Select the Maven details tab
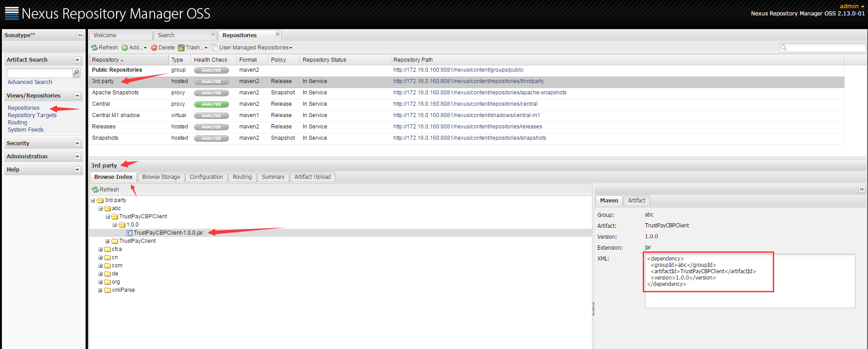Screen dimensions: 868x349 [609, 200]
